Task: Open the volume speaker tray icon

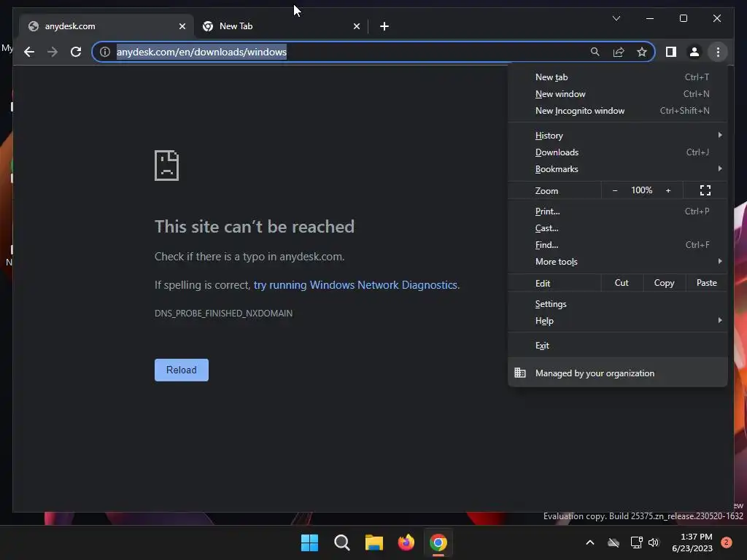Action: tap(654, 542)
